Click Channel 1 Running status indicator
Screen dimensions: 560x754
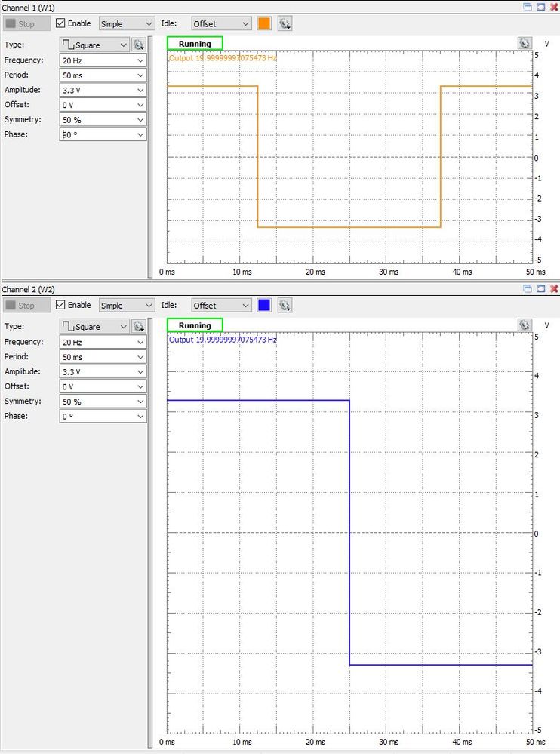pyautogui.click(x=195, y=43)
